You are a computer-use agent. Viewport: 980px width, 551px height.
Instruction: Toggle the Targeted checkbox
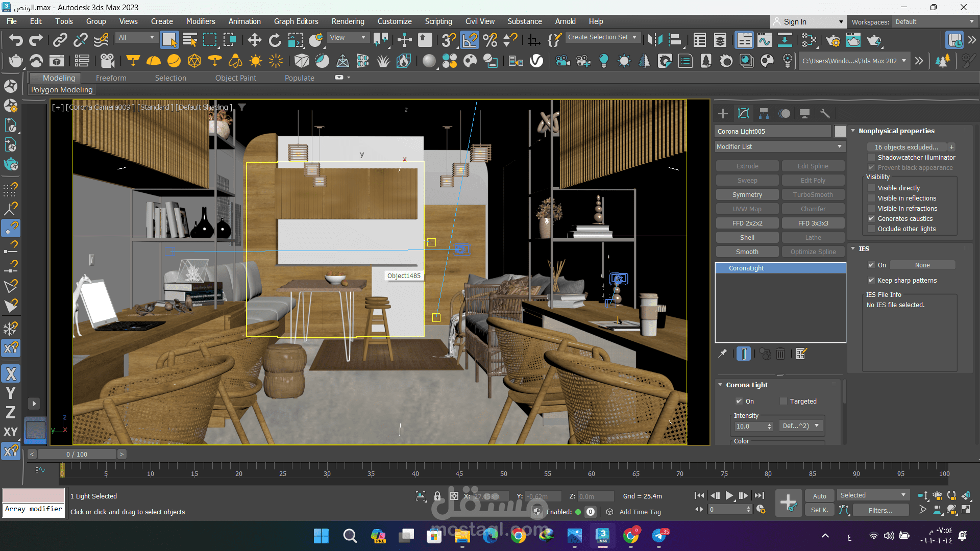click(783, 401)
